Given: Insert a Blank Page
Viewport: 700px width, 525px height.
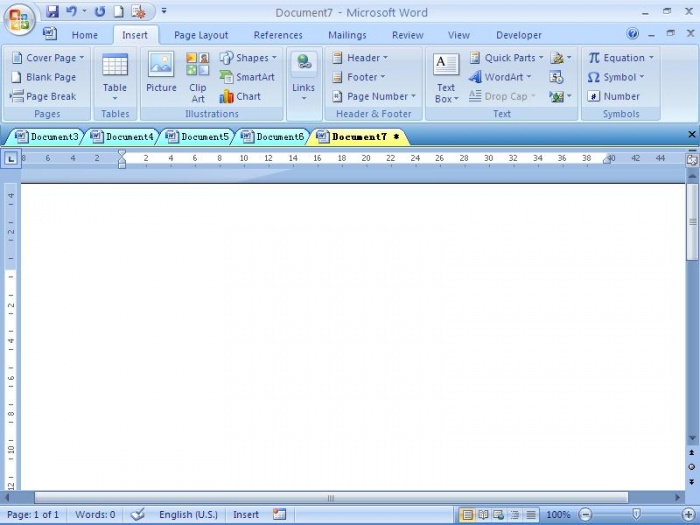Looking at the screenshot, I should 44,77.
